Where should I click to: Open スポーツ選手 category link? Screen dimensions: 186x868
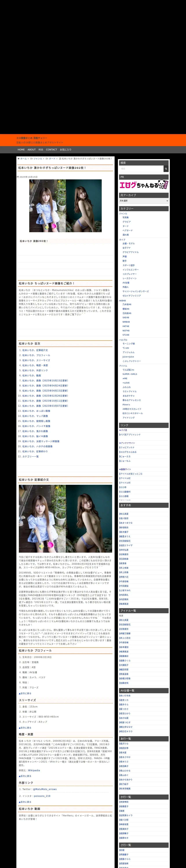(x=129, y=265)
